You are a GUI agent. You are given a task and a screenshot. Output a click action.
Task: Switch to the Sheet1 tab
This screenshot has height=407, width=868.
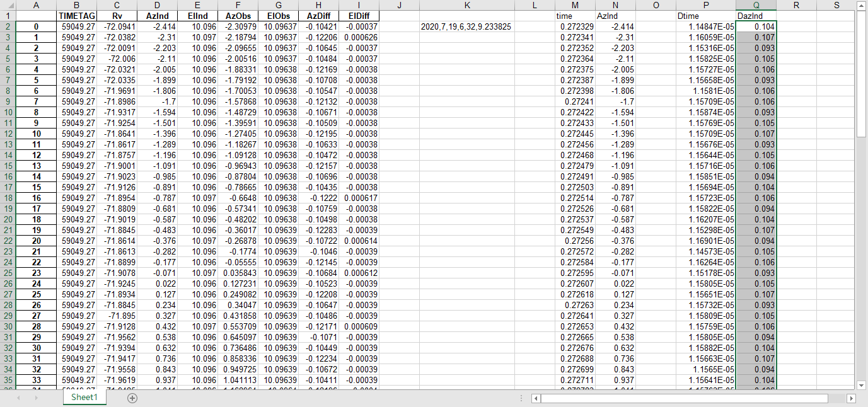coord(84,398)
